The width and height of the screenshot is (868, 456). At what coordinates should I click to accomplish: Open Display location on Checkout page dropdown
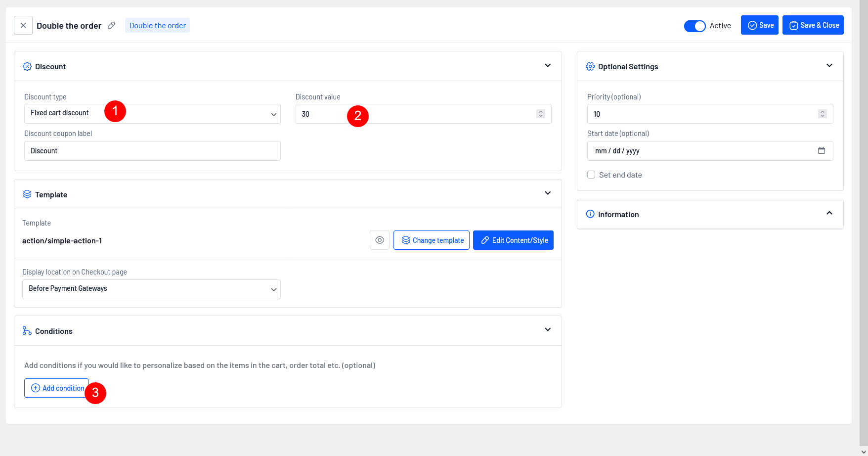(151, 289)
